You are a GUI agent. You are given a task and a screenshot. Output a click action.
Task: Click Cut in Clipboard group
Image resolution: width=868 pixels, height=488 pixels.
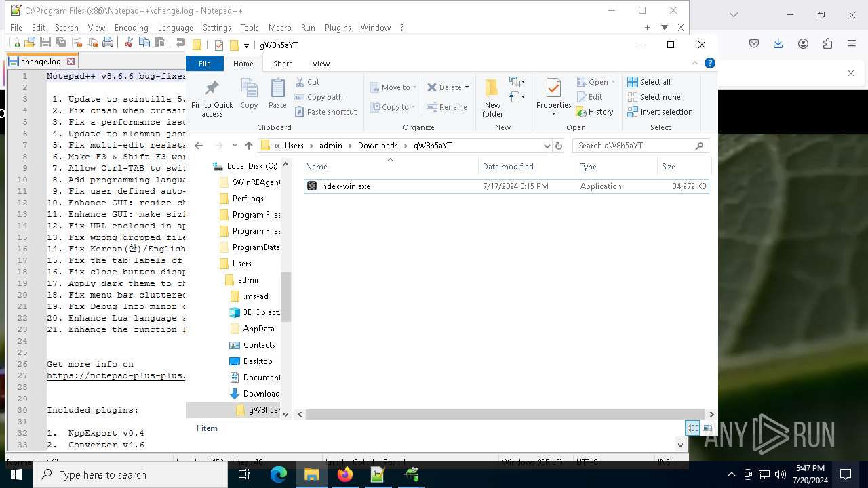point(307,82)
